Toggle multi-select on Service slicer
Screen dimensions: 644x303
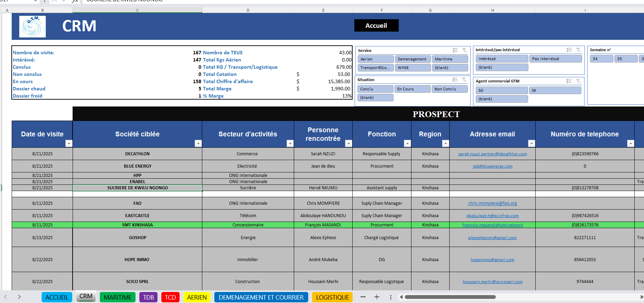[455, 50]
